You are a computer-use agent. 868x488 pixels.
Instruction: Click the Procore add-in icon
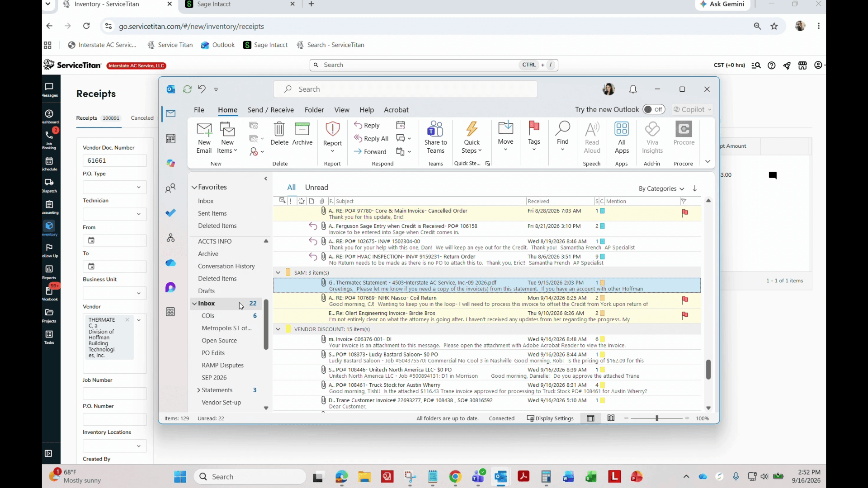pos(684,134)
